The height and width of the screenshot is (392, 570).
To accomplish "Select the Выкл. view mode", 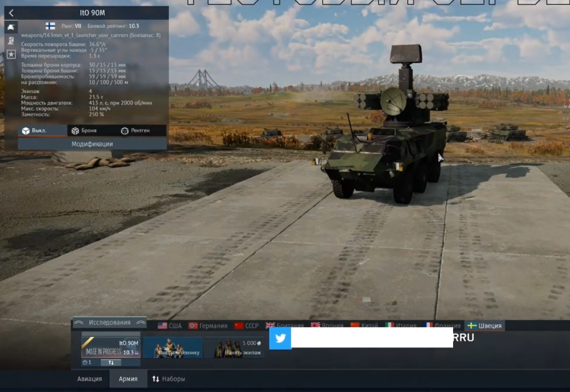I will click(x=43, y=131).
